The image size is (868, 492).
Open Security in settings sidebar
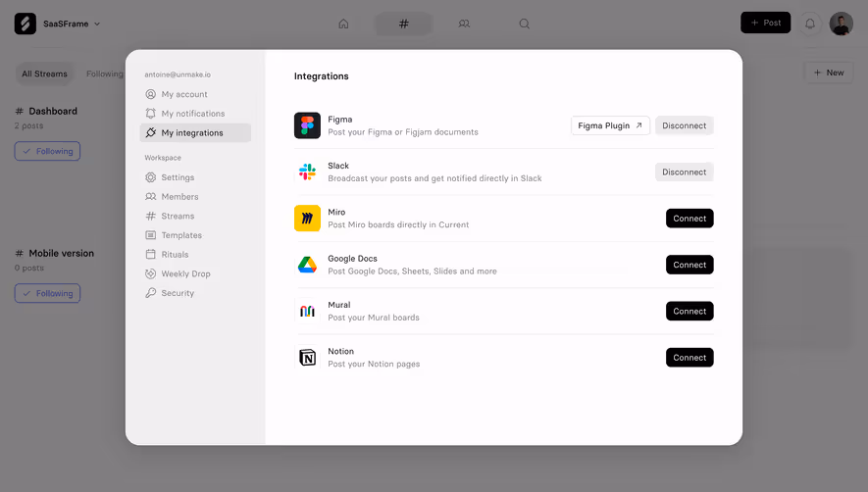coord(195,293)
